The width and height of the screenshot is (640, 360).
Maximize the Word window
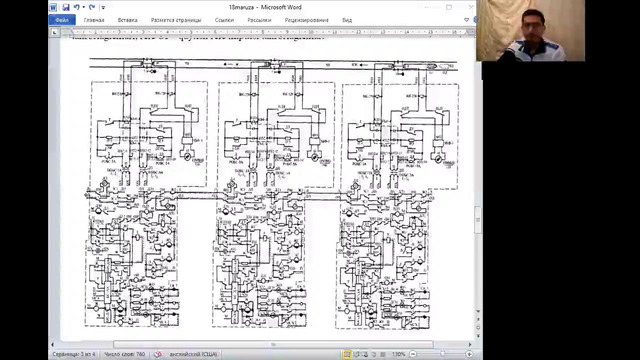click(x=449, y=7)
